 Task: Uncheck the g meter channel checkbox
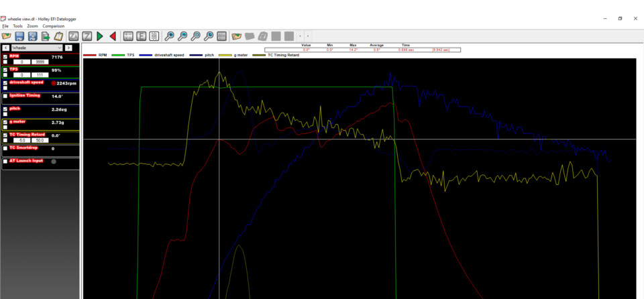pyautogui.click(x=5, y=123)
